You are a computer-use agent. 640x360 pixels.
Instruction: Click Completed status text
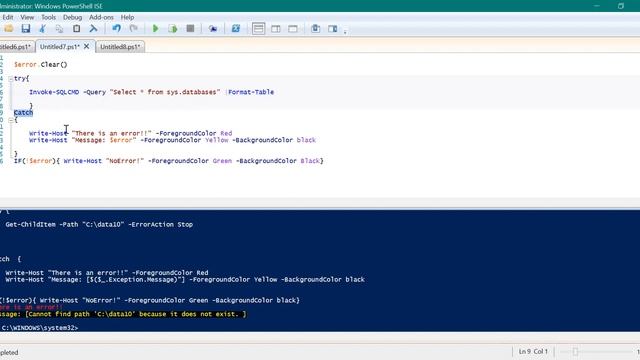pos(9,352)
